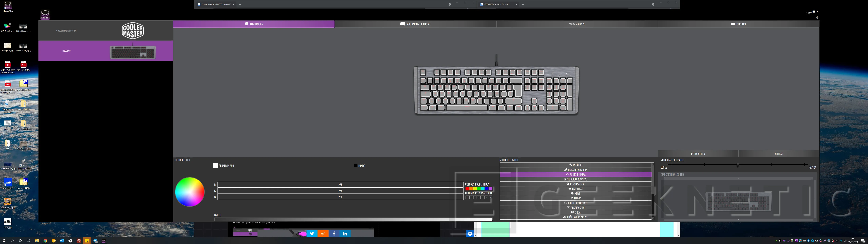Select the Lluvia LED mode
This screenshot has width=868, height=244.
pyautogui.click(x=576, y=198)
